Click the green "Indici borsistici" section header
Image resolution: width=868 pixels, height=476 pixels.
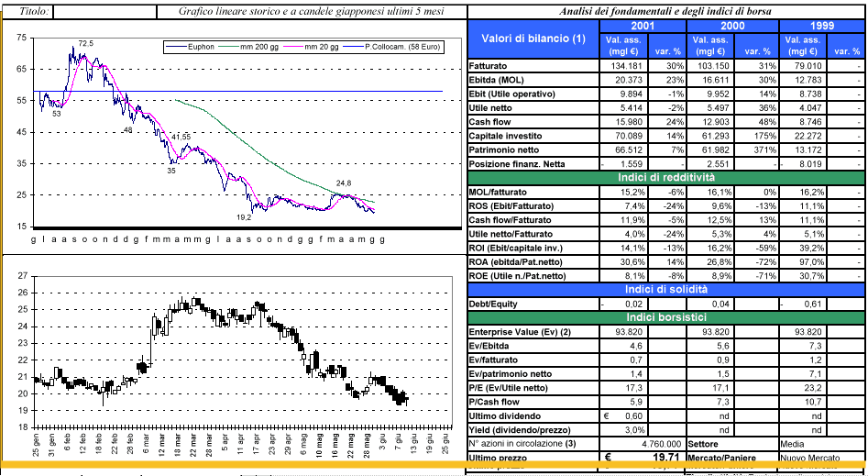pos(665,317)
